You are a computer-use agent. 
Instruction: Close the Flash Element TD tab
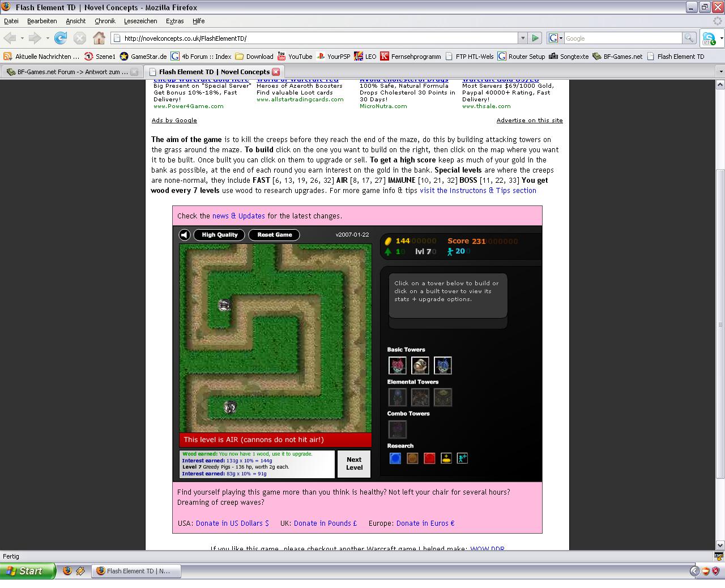pos(276,72)
